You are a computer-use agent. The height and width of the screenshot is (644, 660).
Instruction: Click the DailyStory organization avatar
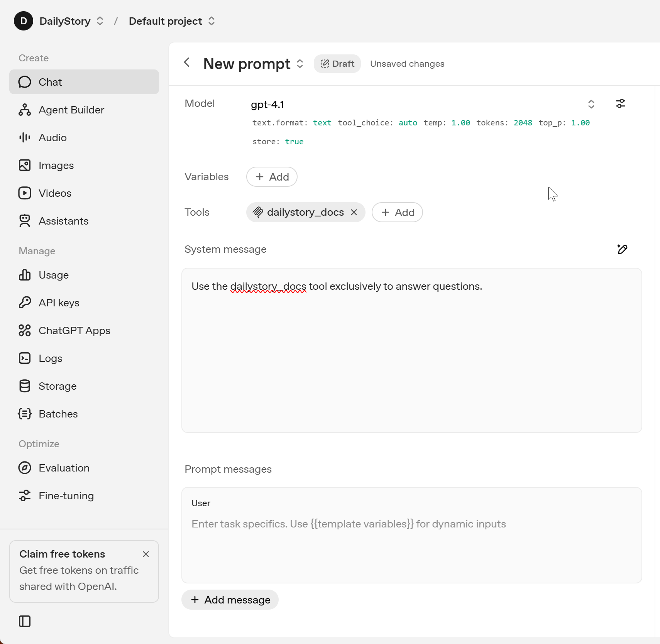coord(24,21)
